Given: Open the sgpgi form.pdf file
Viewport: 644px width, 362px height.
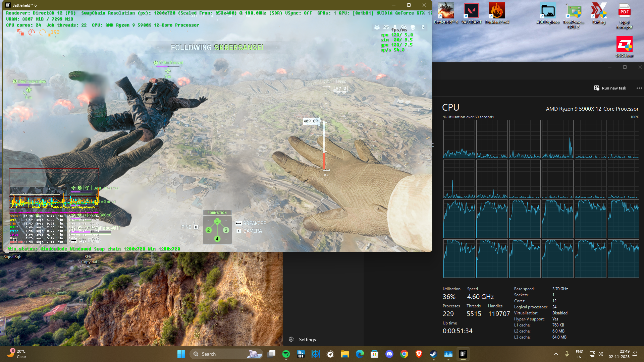Looking at the screenshot, I should click(x=624, y=13).
